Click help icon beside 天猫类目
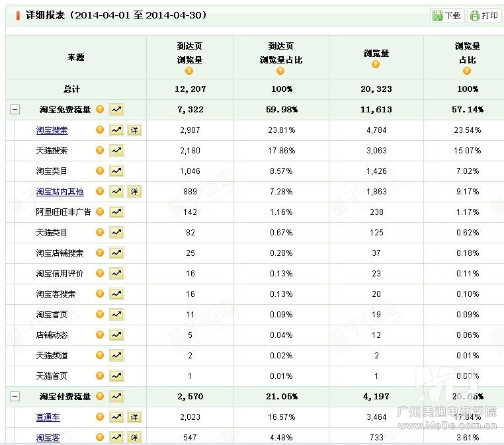 click(100, 232)
